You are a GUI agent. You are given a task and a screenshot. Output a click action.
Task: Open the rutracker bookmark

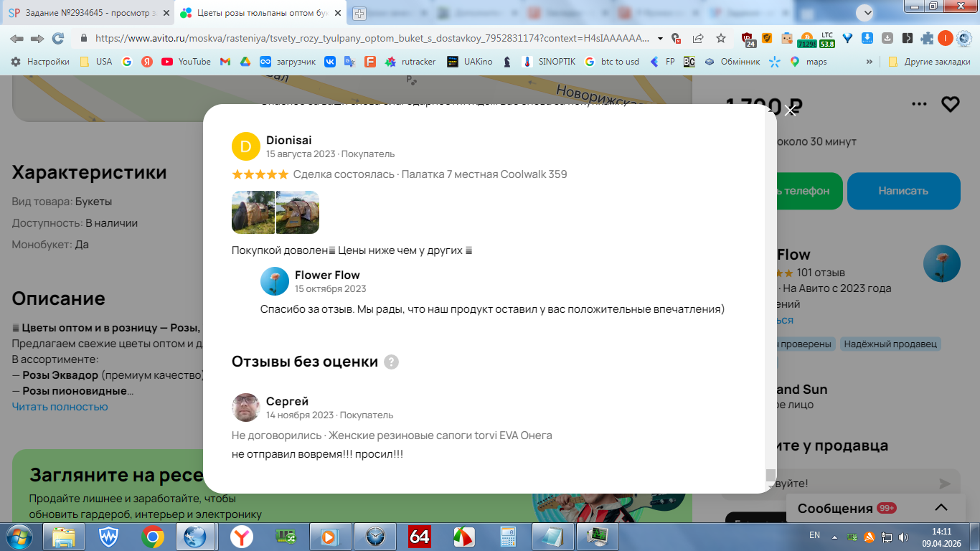pyautogui.click(x=410, y=62)
